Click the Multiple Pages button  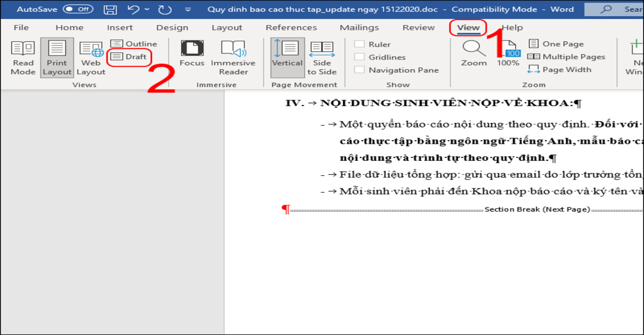tap(566, 57)
